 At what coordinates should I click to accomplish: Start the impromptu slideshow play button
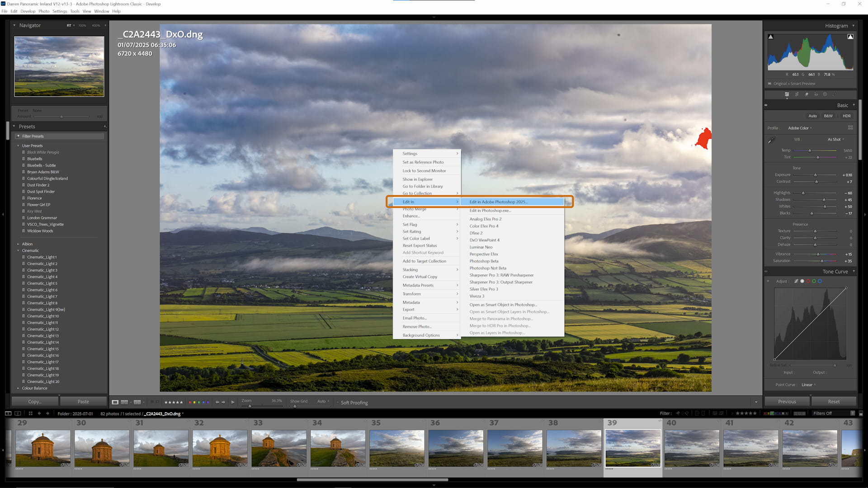(x=233, y=402)
